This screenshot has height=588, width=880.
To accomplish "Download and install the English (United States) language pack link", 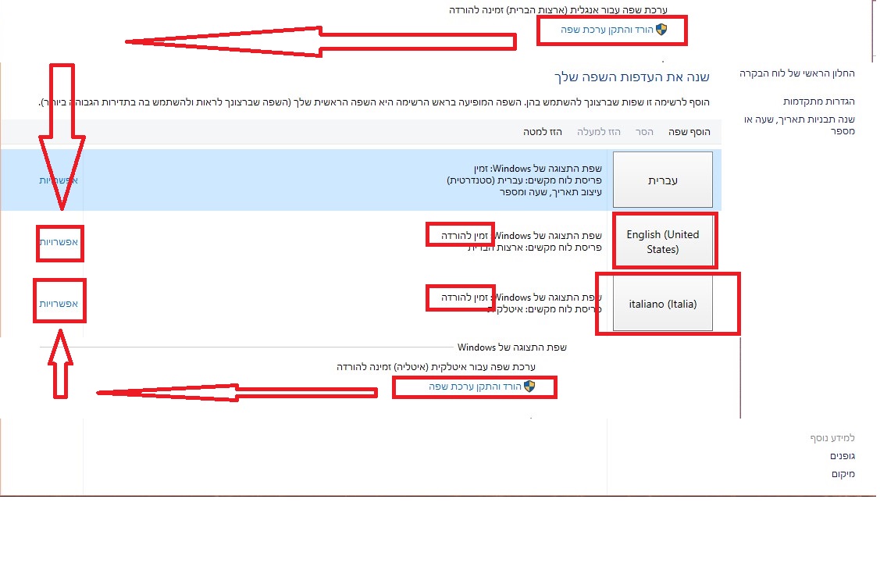I will pyautogui.click(x=607, y=30).
